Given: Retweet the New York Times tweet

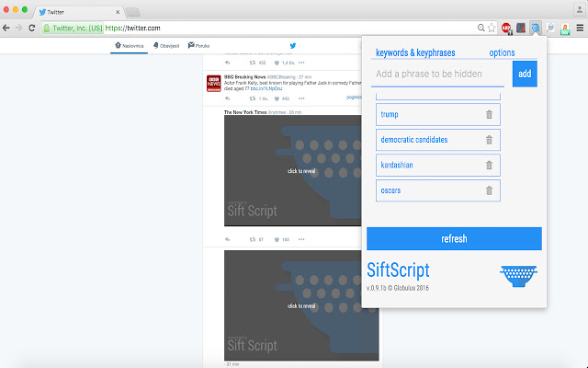Looking at the screenshot, I should [253, 239].
